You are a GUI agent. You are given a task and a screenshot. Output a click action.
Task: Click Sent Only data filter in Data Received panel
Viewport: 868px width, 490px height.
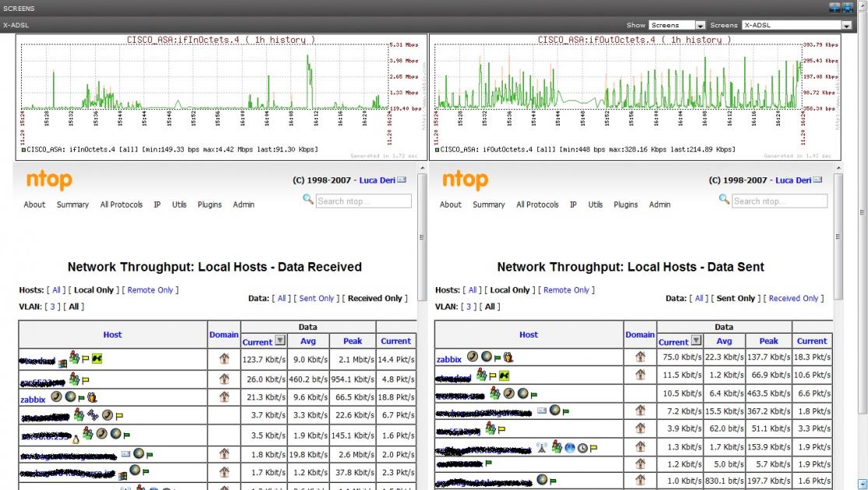coord(317,298)
